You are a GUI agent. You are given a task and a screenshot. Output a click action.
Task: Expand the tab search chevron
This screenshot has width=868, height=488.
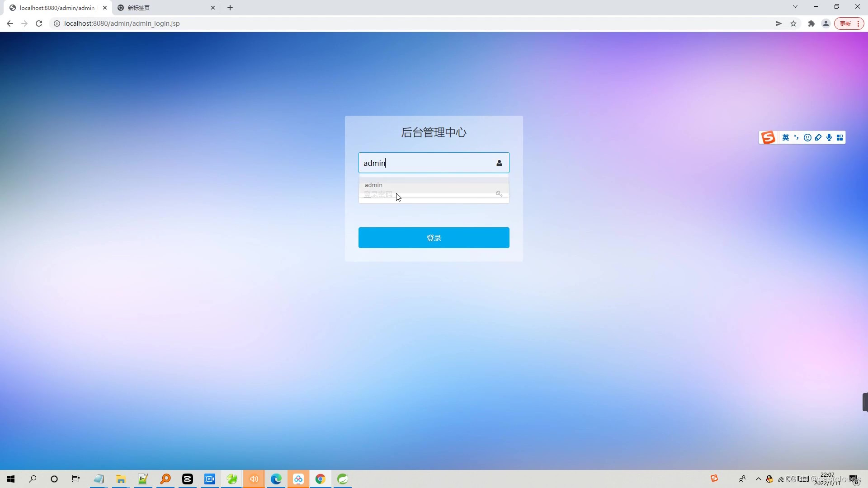point(795,7)
